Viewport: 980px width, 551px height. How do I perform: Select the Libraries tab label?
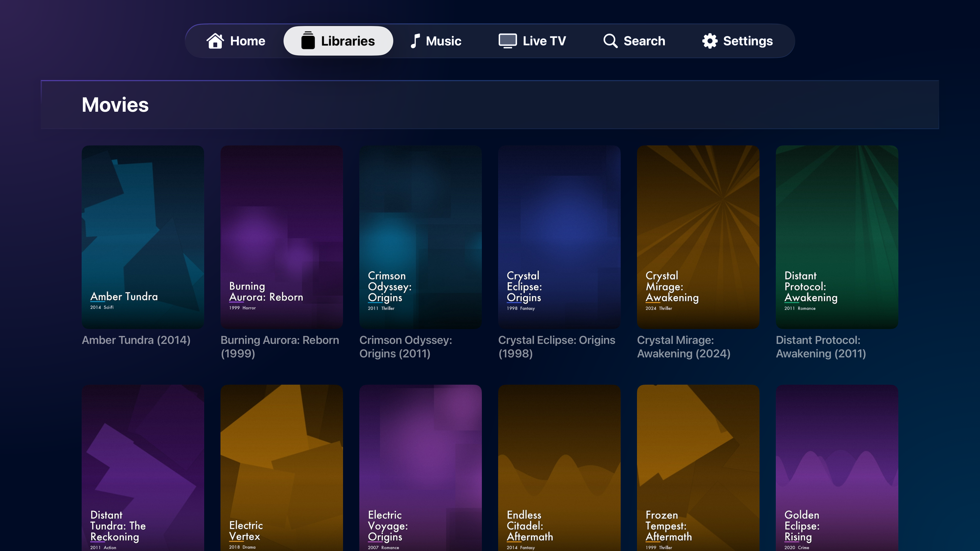[x=348, y=41]
